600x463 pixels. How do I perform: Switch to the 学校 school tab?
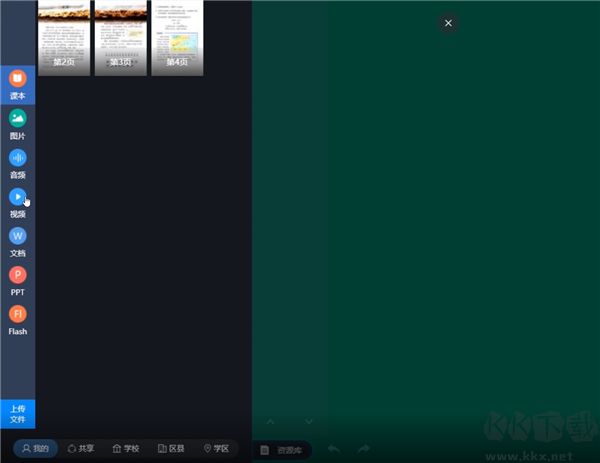[126, 448]
